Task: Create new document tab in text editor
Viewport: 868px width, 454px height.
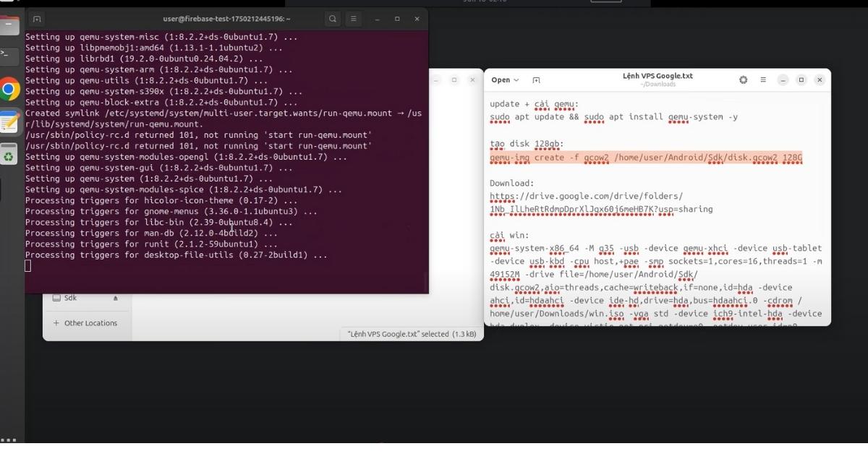Action: (x=536, y=80)
